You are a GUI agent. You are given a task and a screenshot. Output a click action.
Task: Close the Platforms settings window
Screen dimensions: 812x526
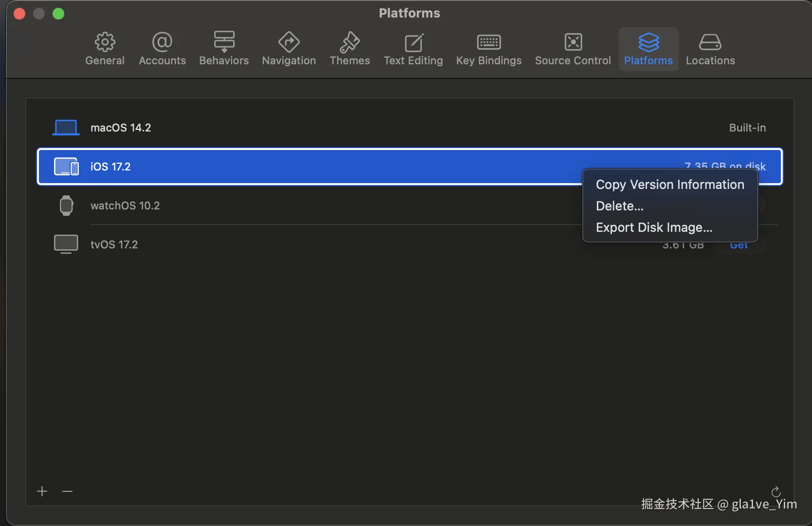pyautogui.click(x=19, y=14)
